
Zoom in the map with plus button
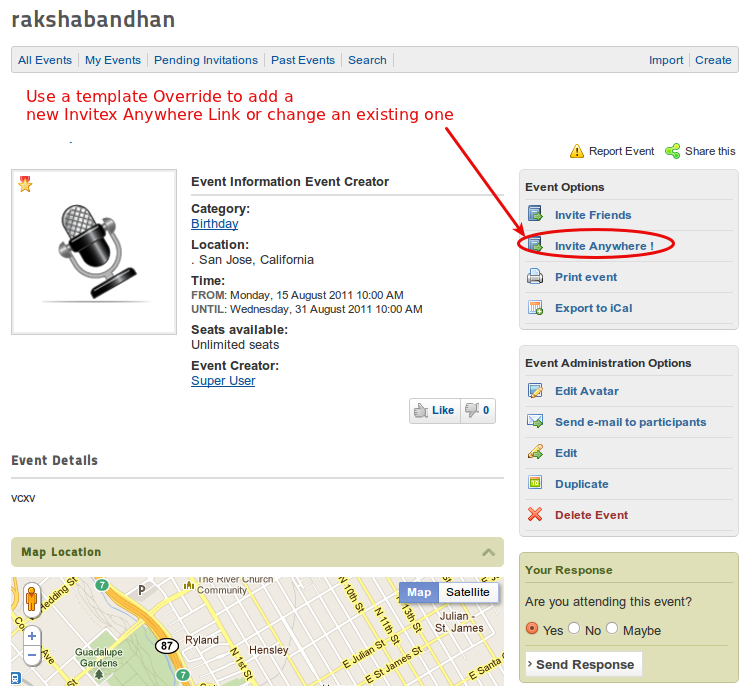[32, 636]
